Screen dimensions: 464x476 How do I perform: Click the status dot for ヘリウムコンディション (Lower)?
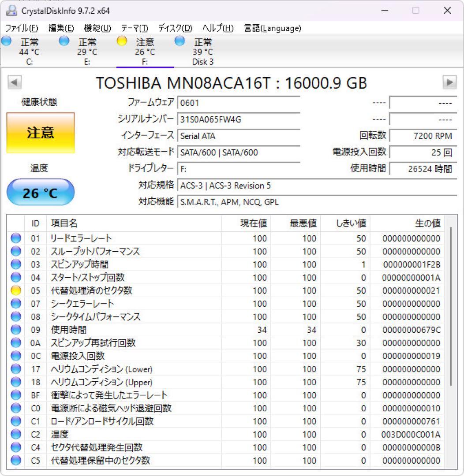tap(15, 369)
